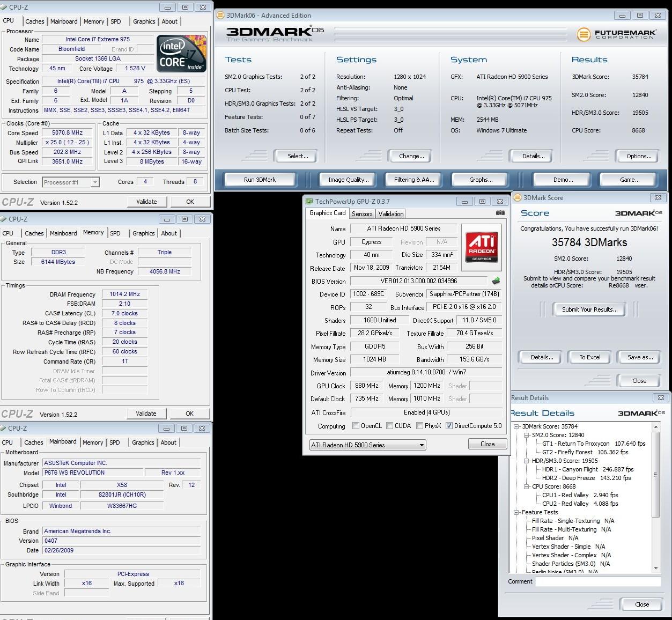Collapse the 3DMark Score: 35784 tree node
The height and width of the screenshot is (620, 672).
coord(517,427)
